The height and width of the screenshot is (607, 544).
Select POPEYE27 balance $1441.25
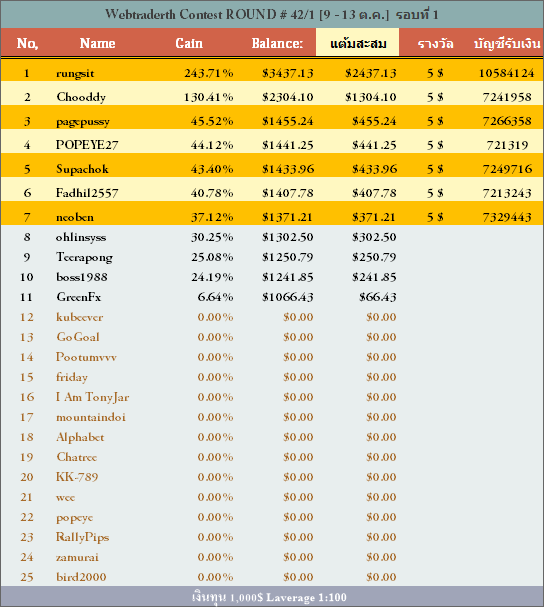point(288,145)
